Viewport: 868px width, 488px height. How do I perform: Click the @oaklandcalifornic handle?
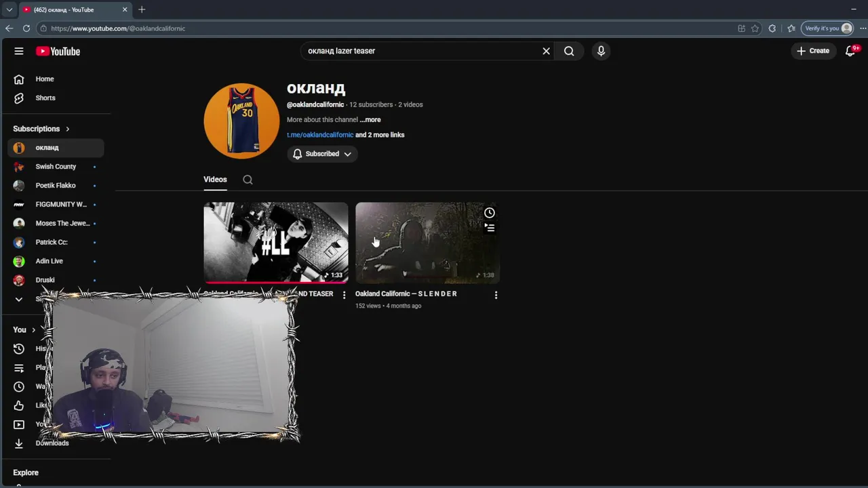point(315,105)
